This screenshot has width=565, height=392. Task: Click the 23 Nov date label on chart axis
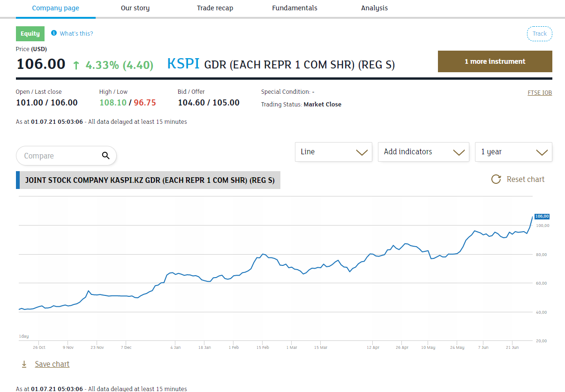[97, 347]
